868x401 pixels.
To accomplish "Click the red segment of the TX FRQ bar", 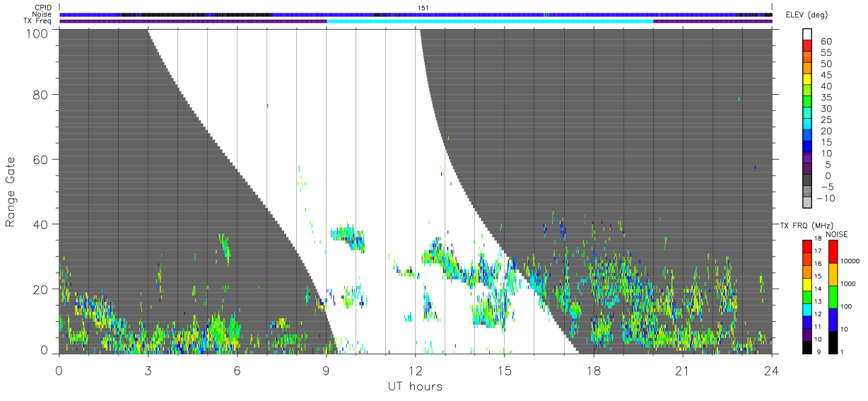I will pos(807,247).
